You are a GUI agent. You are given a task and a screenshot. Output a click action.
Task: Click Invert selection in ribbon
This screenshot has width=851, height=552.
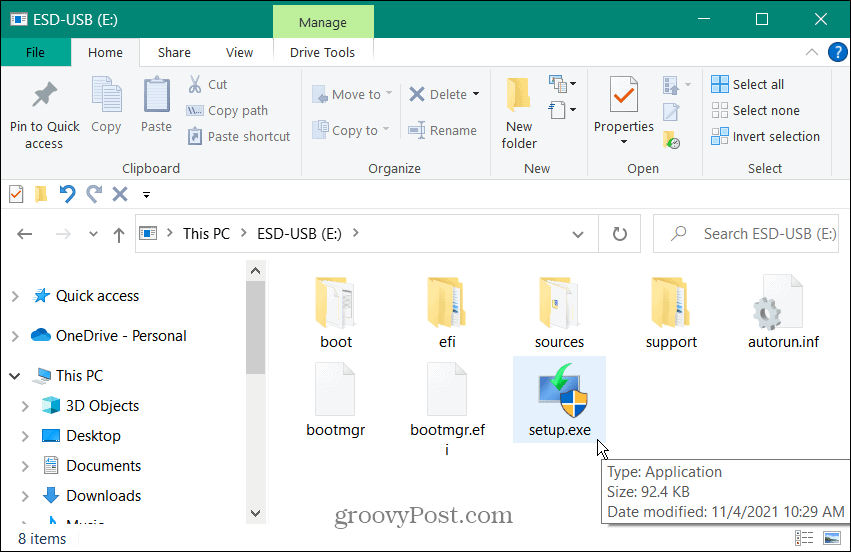(766, 136)
